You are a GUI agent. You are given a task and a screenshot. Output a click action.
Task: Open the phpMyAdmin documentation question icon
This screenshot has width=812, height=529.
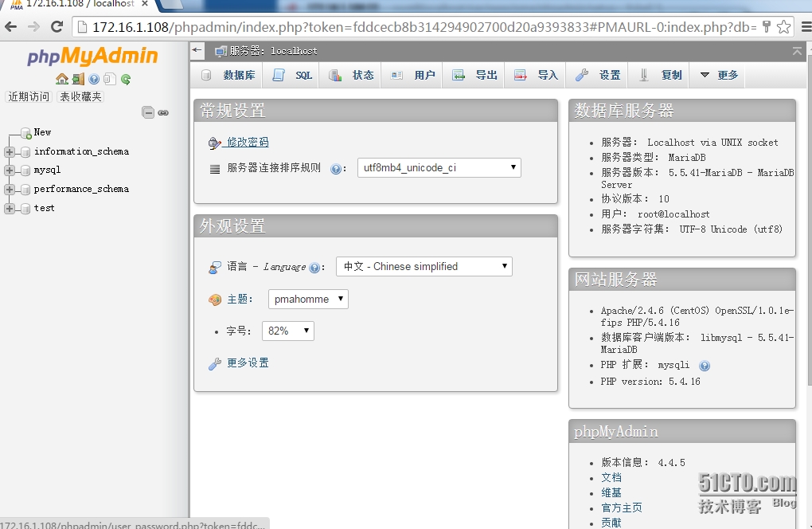pos(94,79)
